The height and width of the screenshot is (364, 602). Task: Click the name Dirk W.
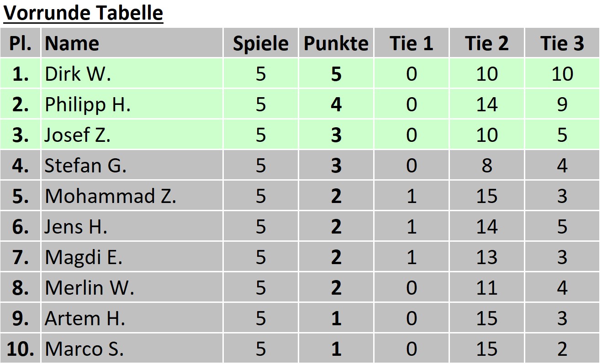point(78,74)
